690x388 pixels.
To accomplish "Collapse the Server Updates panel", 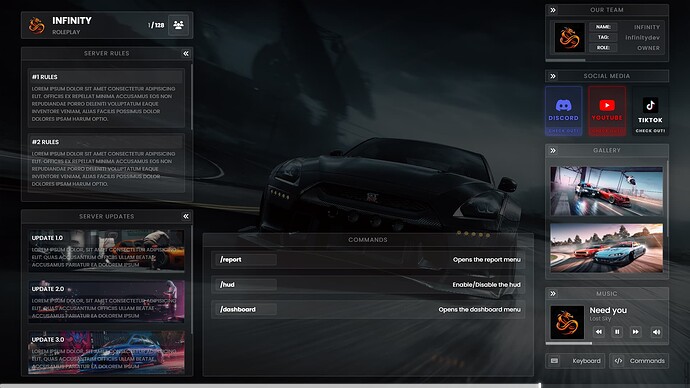I will tap(186, 216).
